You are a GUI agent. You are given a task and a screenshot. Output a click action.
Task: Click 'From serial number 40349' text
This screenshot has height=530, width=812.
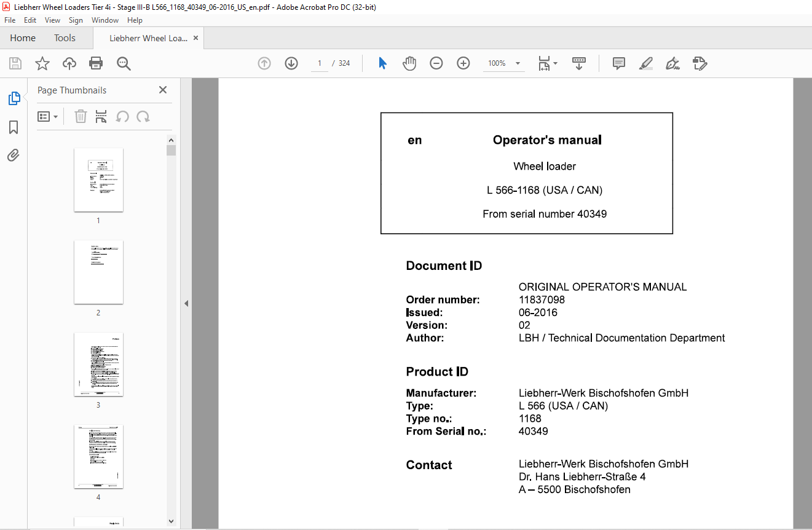point(545,214)
